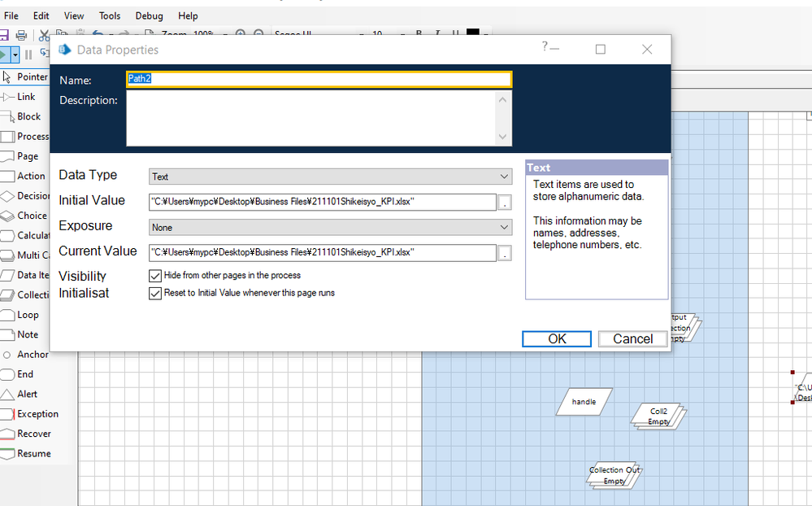Click the Print icon in the toolbar
This screenshot has width=812, height=506.
[x=22, y=35]
